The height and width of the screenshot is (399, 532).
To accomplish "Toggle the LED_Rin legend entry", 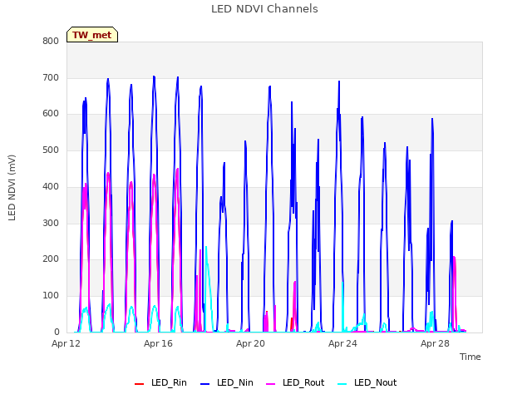I will click(160, 383).
